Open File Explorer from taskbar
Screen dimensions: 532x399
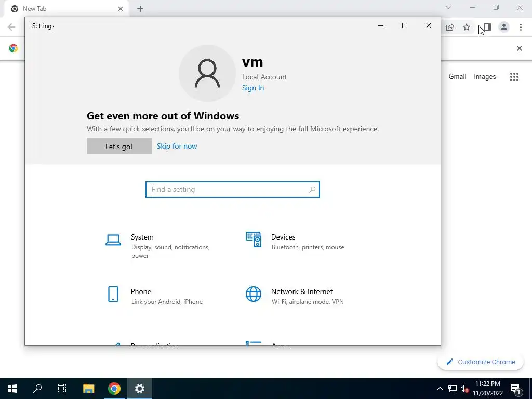(x=88, y=389)
